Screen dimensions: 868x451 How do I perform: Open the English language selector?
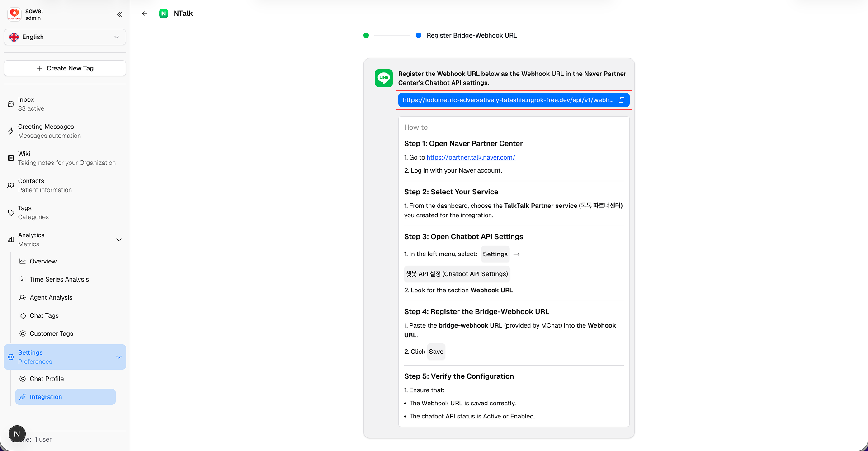tap(65, 37)
